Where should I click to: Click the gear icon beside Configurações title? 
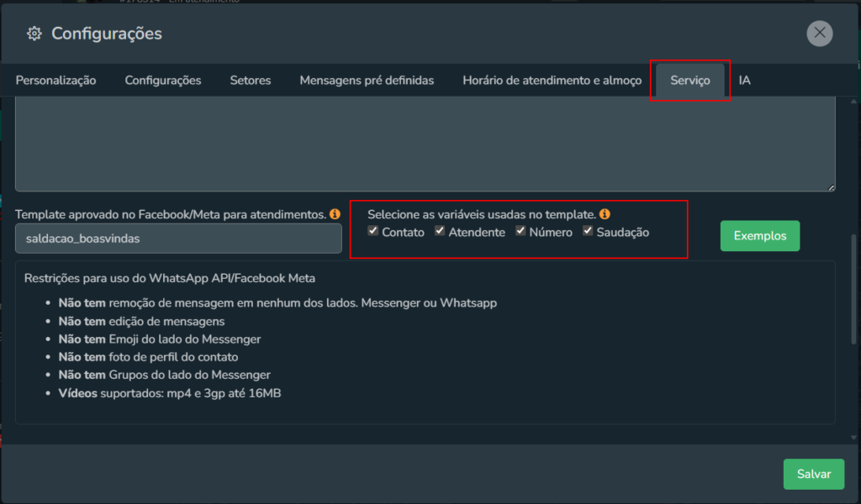click(34, 34)
